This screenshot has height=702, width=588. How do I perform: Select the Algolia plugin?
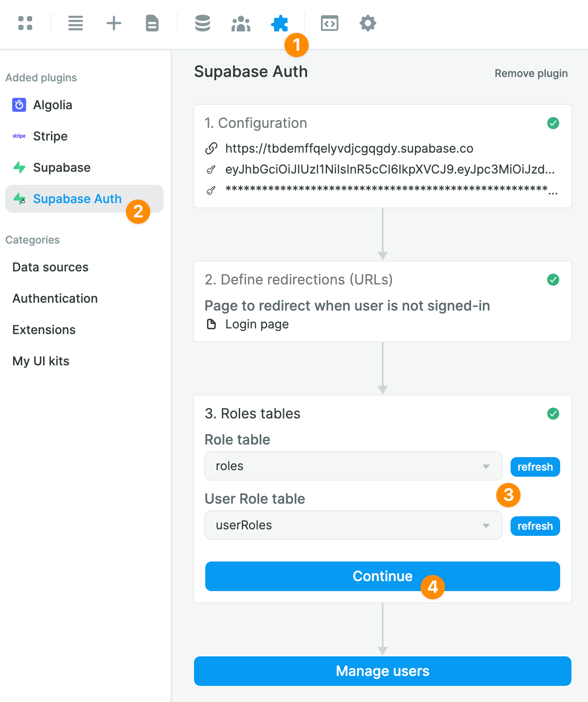tap(52, 105)
